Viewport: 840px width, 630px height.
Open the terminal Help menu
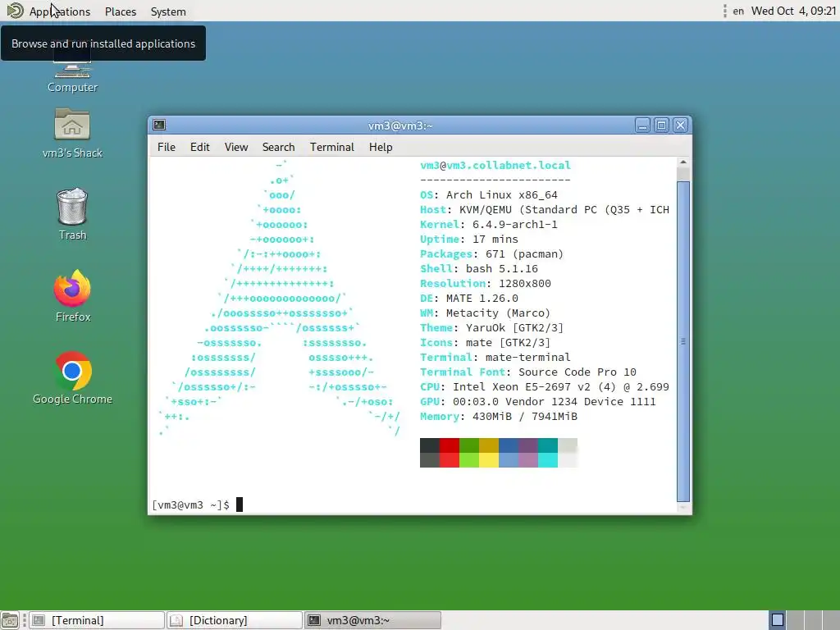[381, 147]
